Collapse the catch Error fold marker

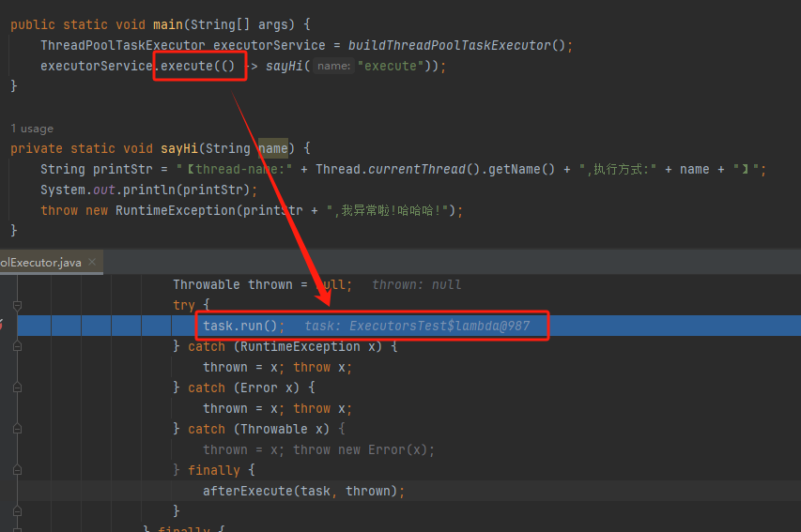coord(17,388)
